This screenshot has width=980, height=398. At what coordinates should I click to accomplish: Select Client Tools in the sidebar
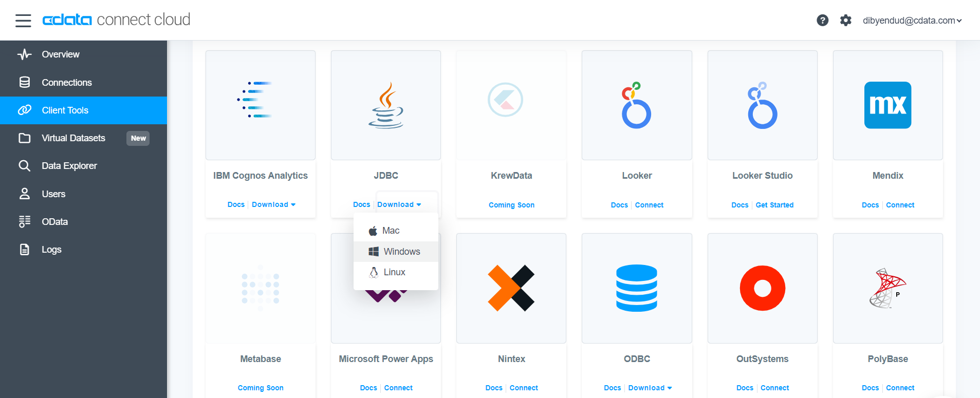click(x=83, y=110)
